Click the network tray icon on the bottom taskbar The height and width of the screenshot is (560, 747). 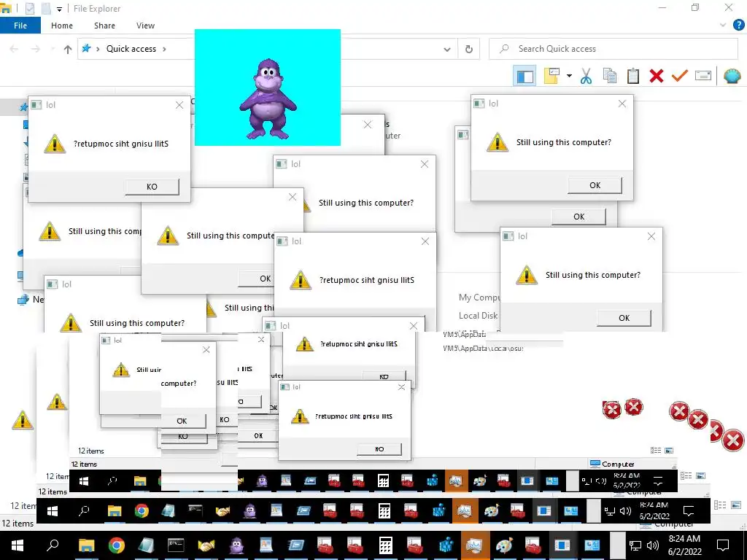pos(635,545)
